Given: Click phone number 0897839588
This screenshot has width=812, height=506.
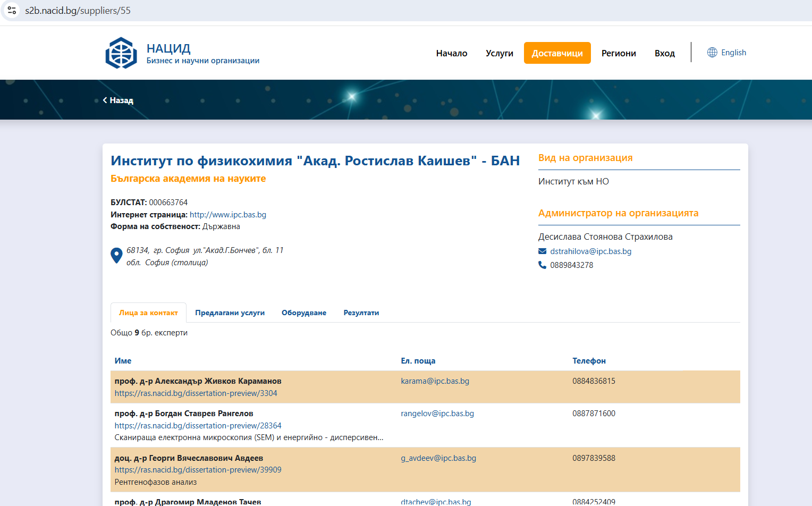Looking at the screenshot, I should click(x=594, y=458).
